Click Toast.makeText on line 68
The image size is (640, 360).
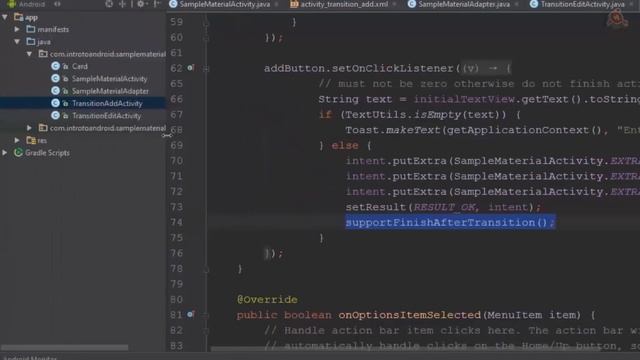tap(393, 130)
